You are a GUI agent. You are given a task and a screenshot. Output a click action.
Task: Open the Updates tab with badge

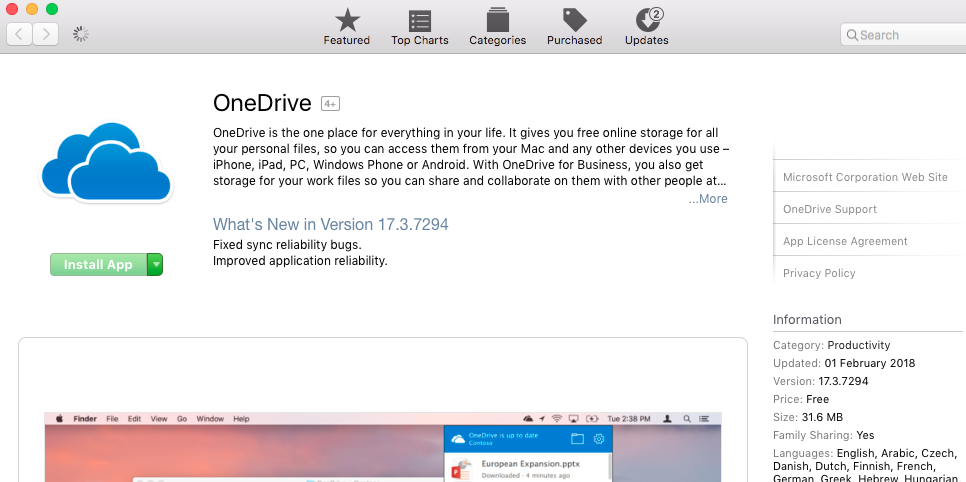point(646,28)
